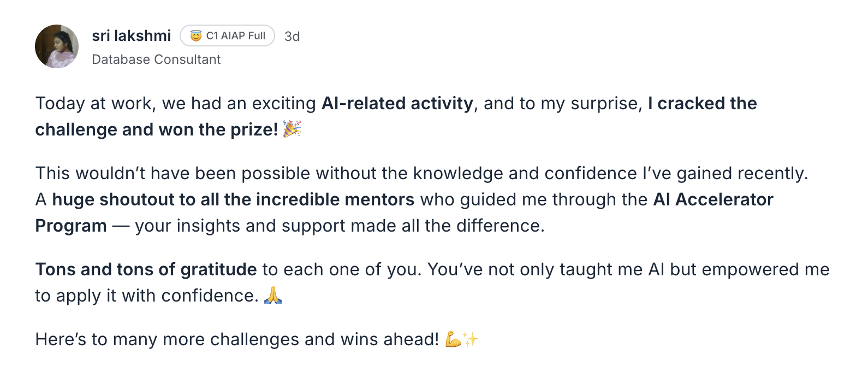Image resolution: width=868 pixels, height=366 pixels.
Task: Click the folded hands emoji
Action: coord(273,296)
